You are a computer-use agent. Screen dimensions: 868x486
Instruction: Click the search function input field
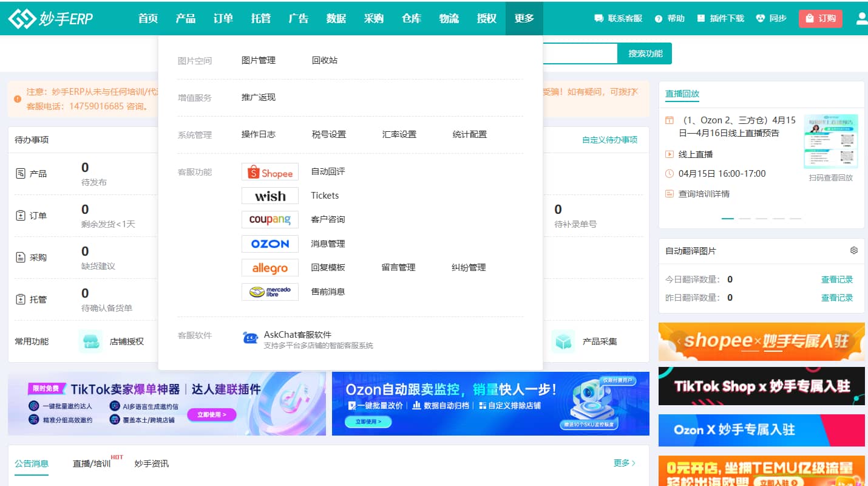[580, 53]
